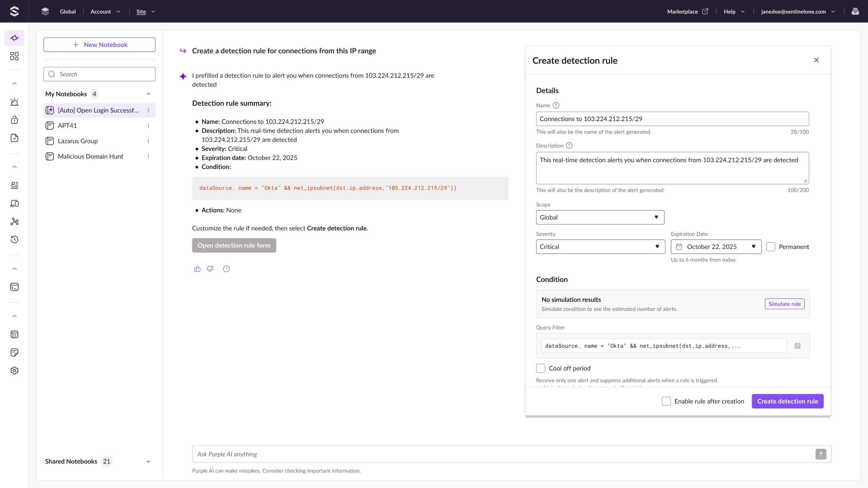The height and width of the screenshot is (488, 868).
Task: Click the clock history icon below response
Action: point(226,269)
